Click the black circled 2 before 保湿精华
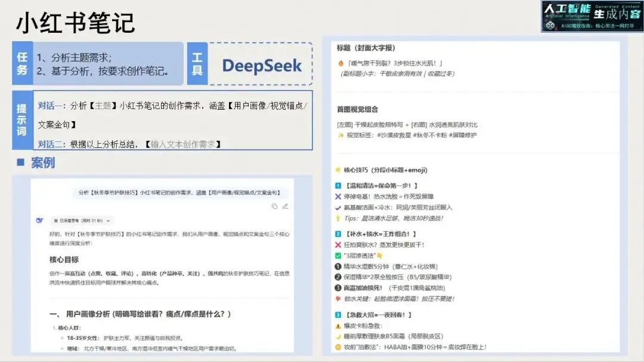 pyautogui.click(x=338, y=277)
